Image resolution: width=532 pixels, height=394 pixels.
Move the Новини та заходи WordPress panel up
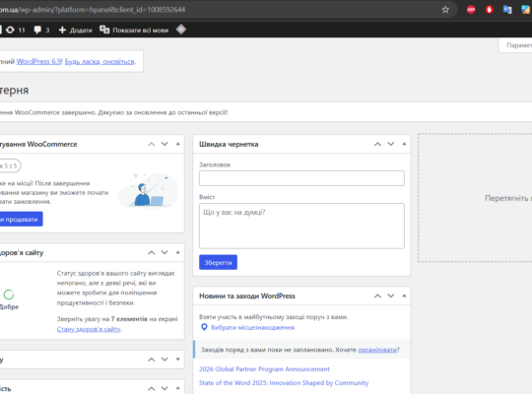[377, 295]
